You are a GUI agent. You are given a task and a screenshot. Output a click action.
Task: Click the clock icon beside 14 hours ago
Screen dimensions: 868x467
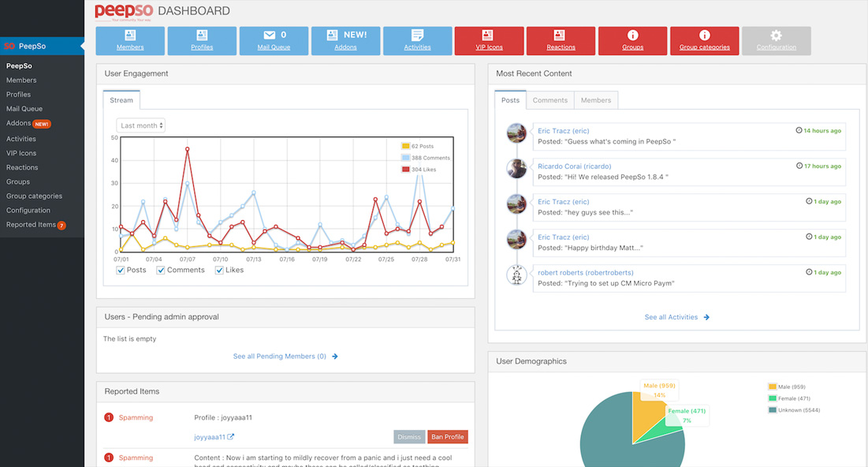(799, 130)
